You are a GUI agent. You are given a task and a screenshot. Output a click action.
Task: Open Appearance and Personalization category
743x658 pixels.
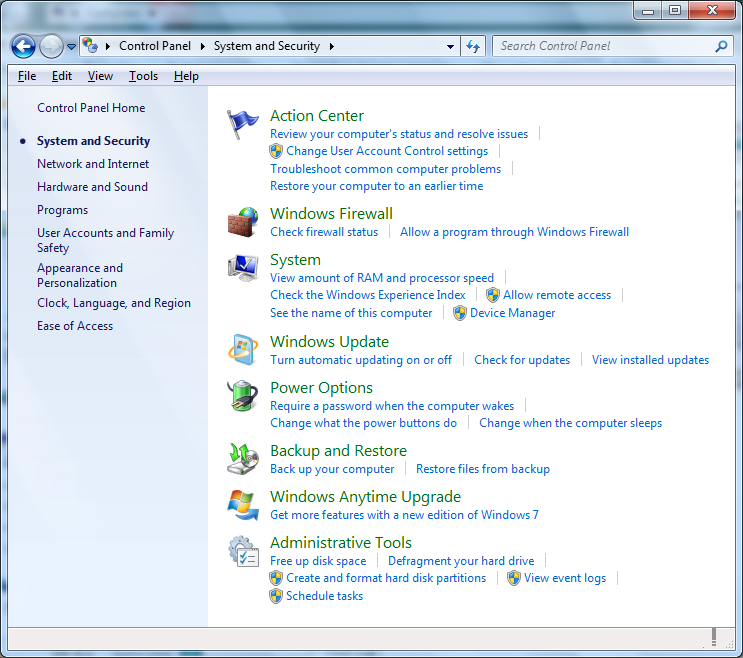(x=80, y=275)
